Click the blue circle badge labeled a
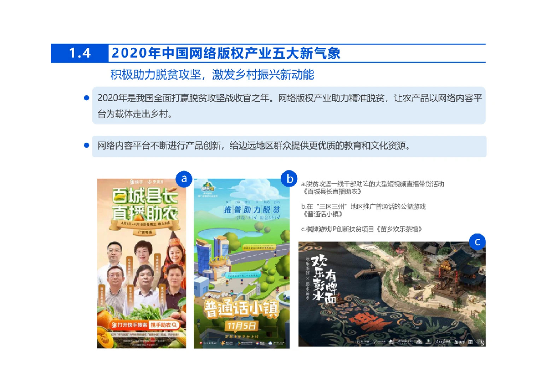The width and height of the screenshot is (555, 392). pos(184,178)
